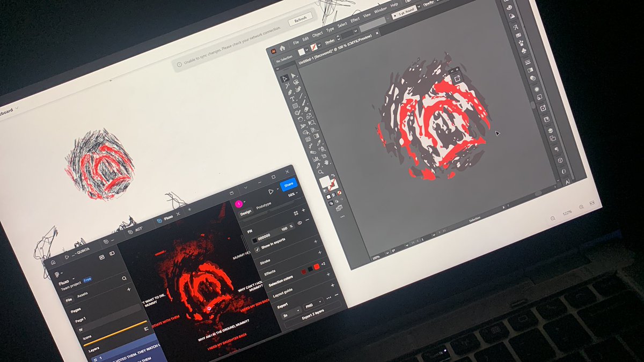Viewport: 644px width, 362px height.
Task: Switch to the Design tab in Figma
Action: (x=246, y=213)
